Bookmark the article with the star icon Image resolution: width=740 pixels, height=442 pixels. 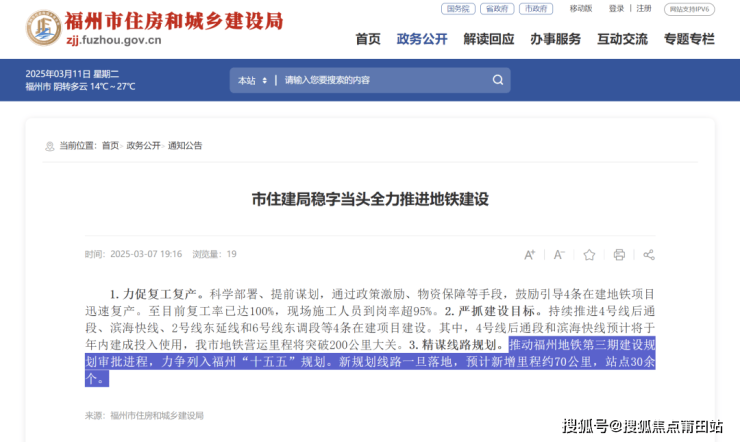[589, 254]
